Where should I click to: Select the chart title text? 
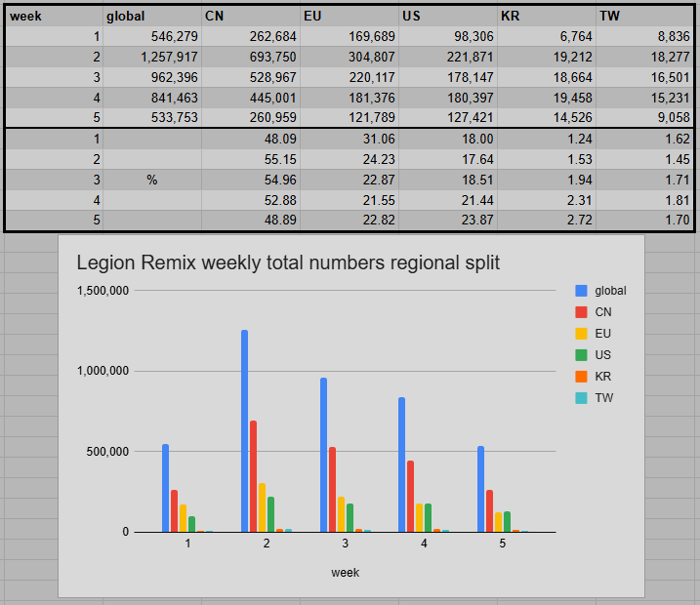(x=288, y=262)
